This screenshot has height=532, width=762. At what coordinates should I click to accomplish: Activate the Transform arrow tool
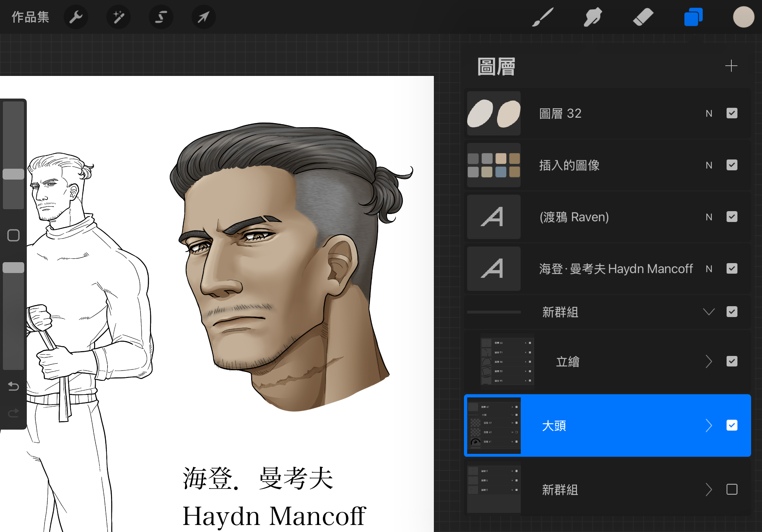(204, 17)
